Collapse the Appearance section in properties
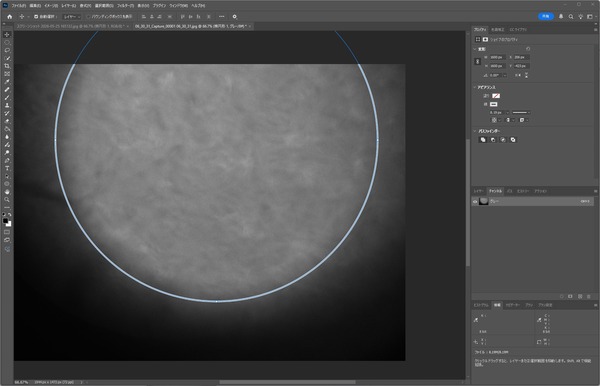 tap(475, 88)
